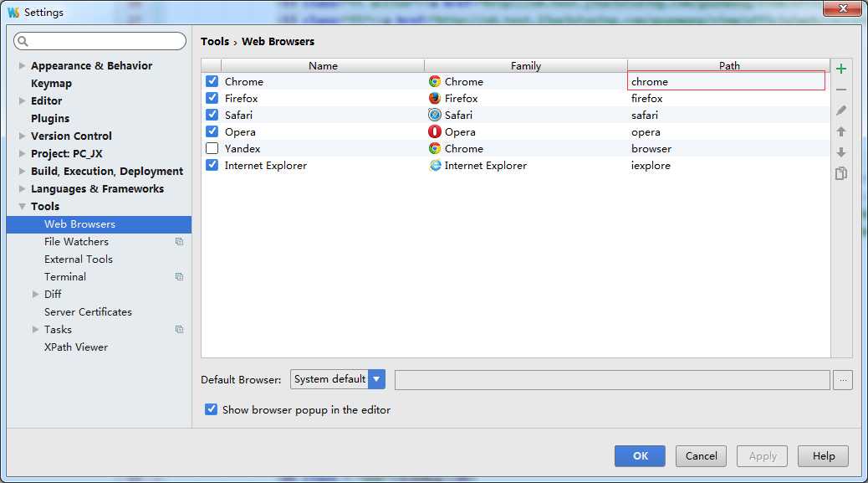Browse for default browser path with ellipsis button
The height and width of the screenshot is (483, 868).
coord(843,380)
